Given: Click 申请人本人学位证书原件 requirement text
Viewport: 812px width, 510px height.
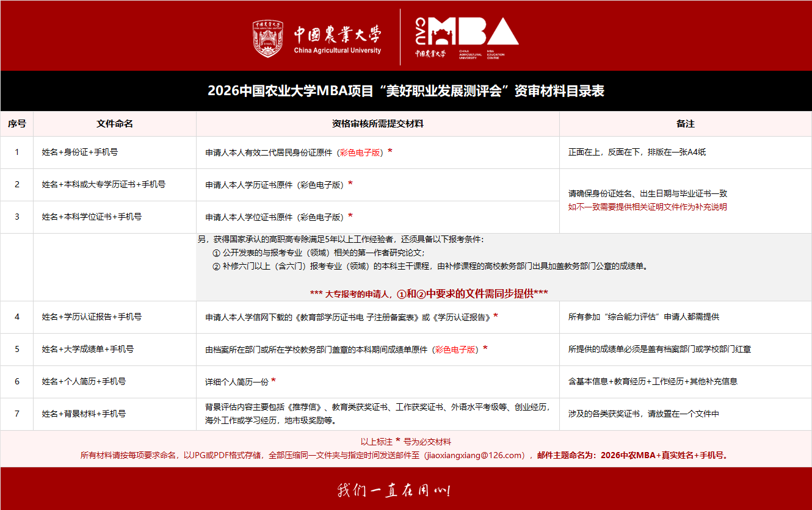Looking at the screenshot, I should [x=279, y=217].
